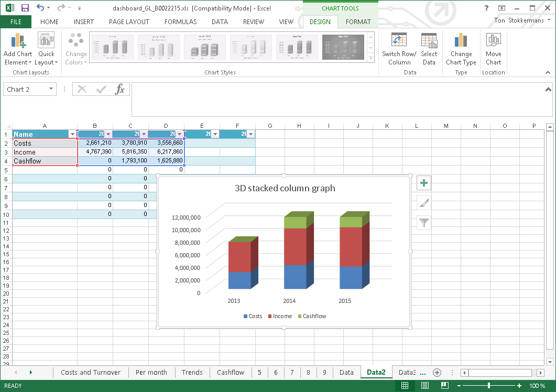Open Add Chart Element menu
The width and height of the screenshot is (556, 392).
tap(18, 49)
